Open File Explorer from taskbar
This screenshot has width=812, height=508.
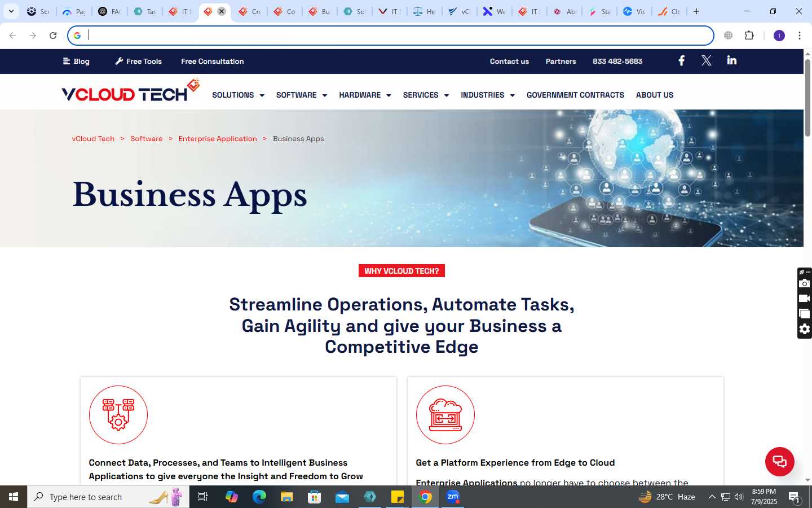point(287,497)
